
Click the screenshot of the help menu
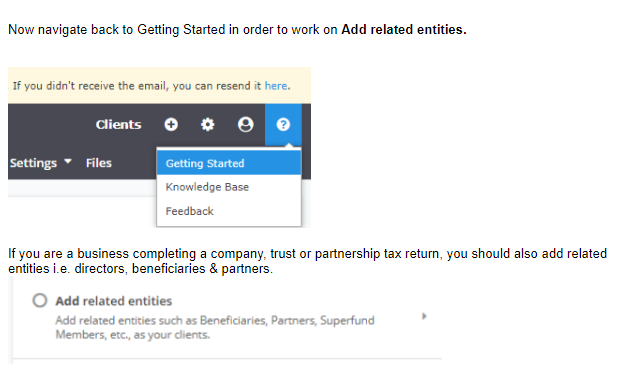[159, 147]
